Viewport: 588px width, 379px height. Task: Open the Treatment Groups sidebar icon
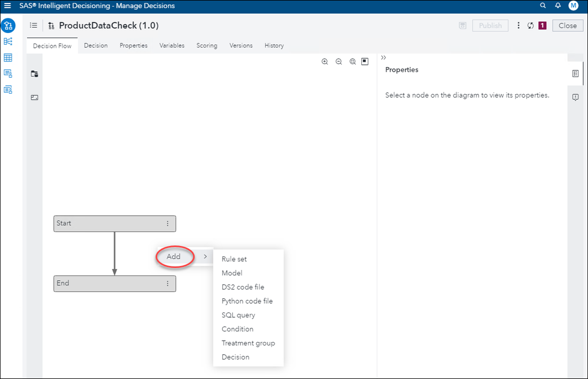pyautogui.click(x=8, y=89)
